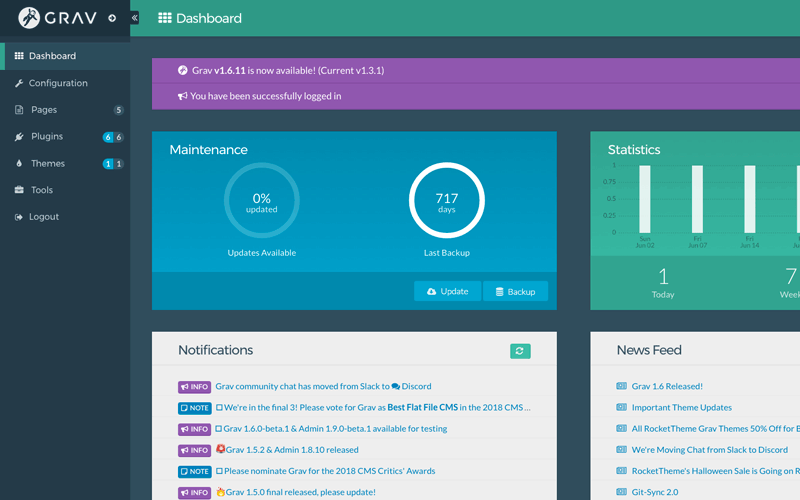
Task: Click the INFO badge beside Grav 1.6.0-beta.1
Action: coord(194,429)
